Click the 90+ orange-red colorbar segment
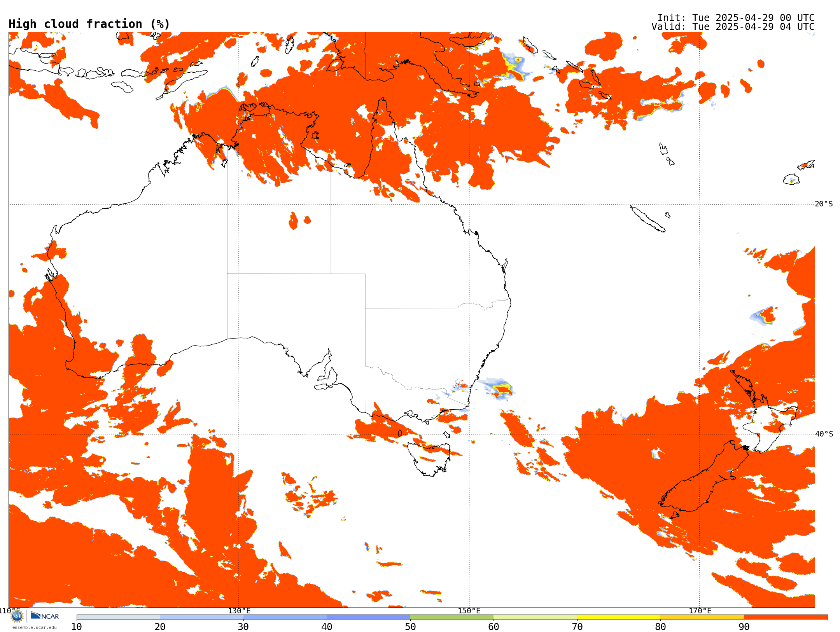The image size is (840, 632). click(x=786, y=617)
